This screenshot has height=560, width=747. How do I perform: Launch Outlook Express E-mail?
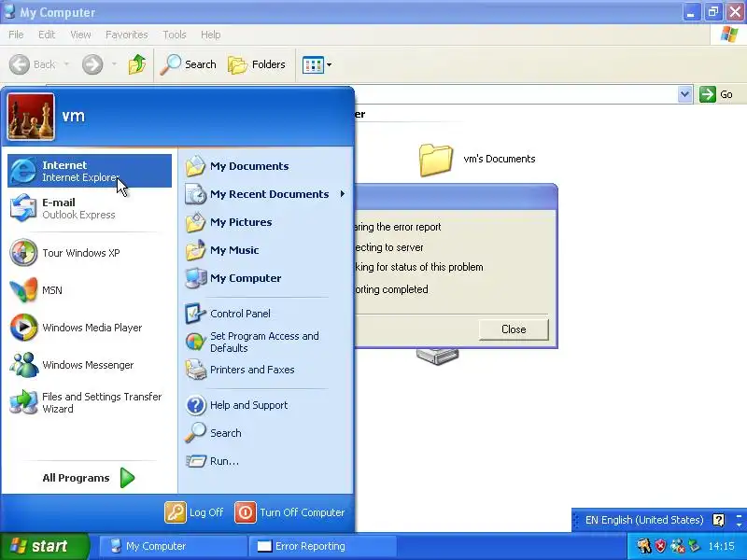point(90,208)
